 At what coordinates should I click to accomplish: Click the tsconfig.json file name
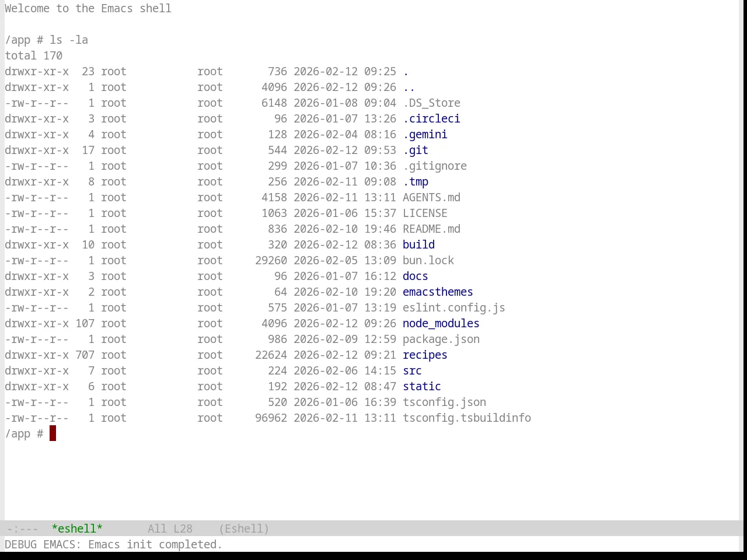tap(444, 402)
